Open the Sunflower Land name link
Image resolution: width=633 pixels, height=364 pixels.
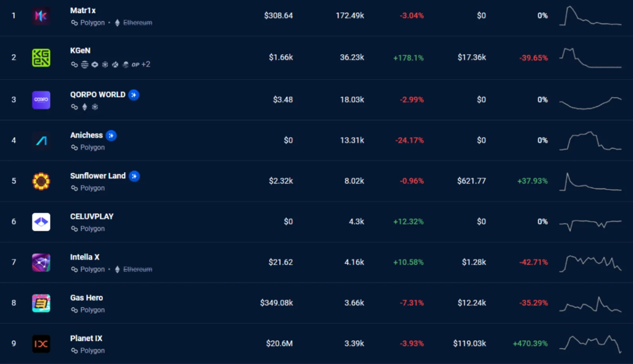tap(98, 176)
